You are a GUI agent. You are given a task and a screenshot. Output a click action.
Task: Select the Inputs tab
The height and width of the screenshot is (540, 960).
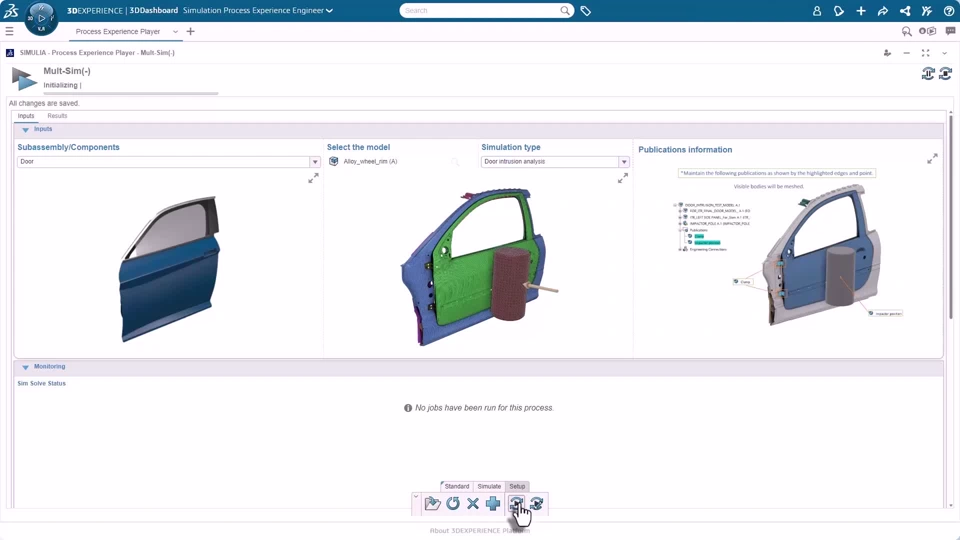[26, 116]
